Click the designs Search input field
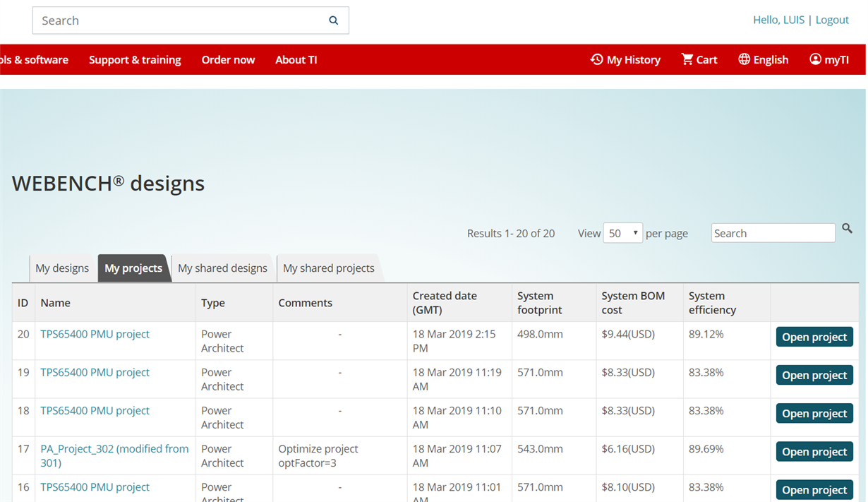The width and height of the screenshot is (868, 502). (773, 233)
